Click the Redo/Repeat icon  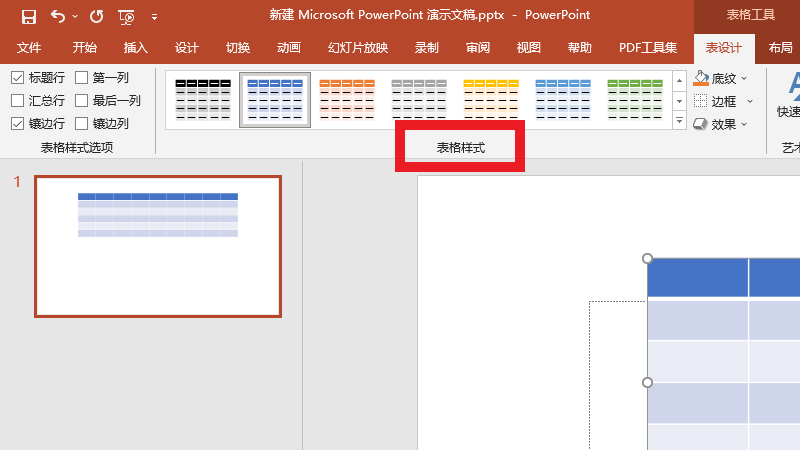pos(96,16)
